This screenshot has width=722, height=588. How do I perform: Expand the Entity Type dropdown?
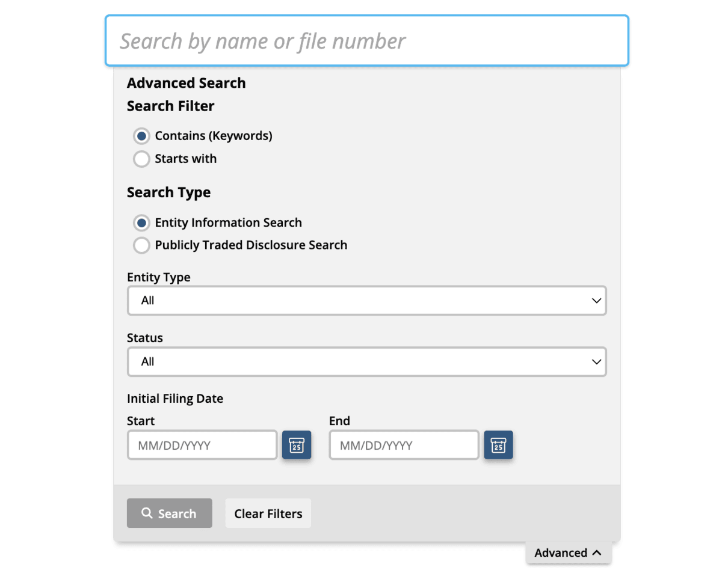[366, 301]
